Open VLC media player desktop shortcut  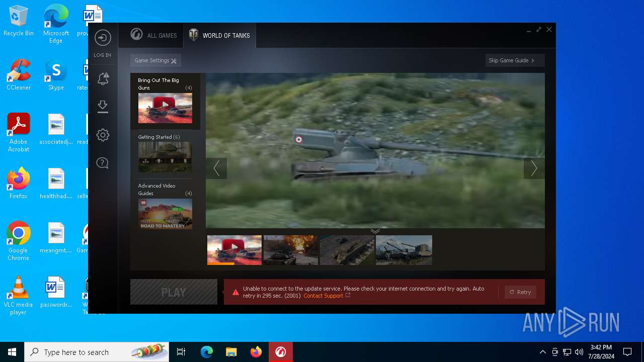point(19,296)
